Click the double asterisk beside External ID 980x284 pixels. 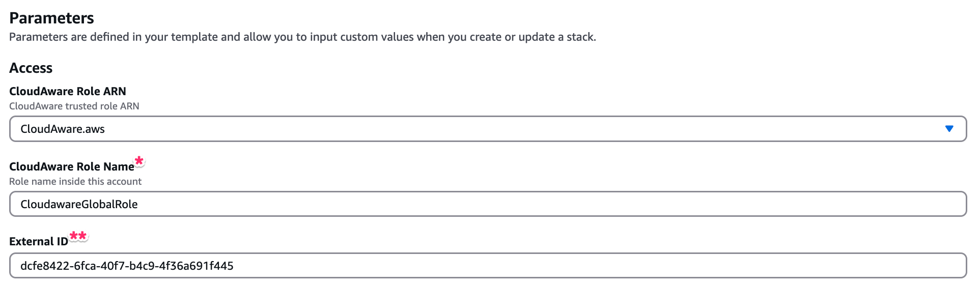78,236
